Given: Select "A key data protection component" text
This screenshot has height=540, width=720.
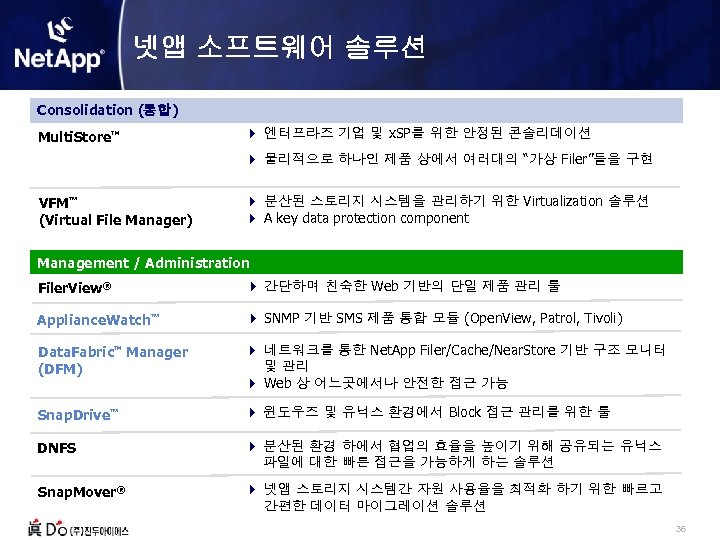Looking at the screenshot, I should pyautogui.click(x=366, y=218).
